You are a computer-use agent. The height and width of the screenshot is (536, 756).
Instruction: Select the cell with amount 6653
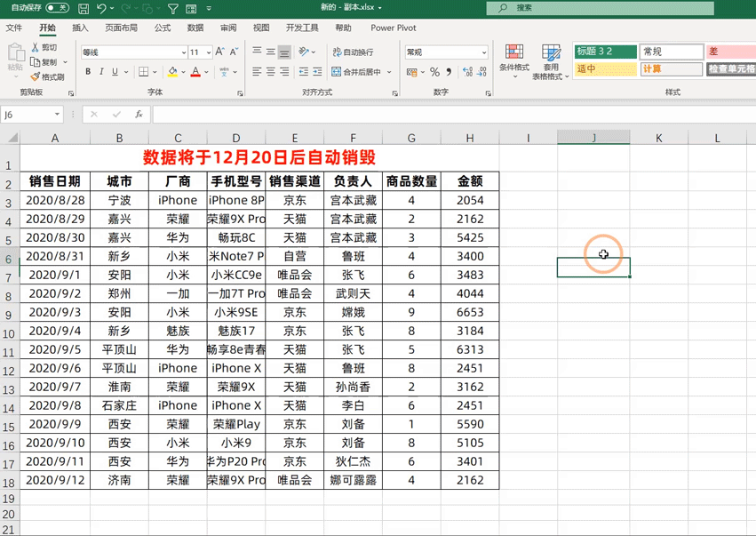[470, 312]
